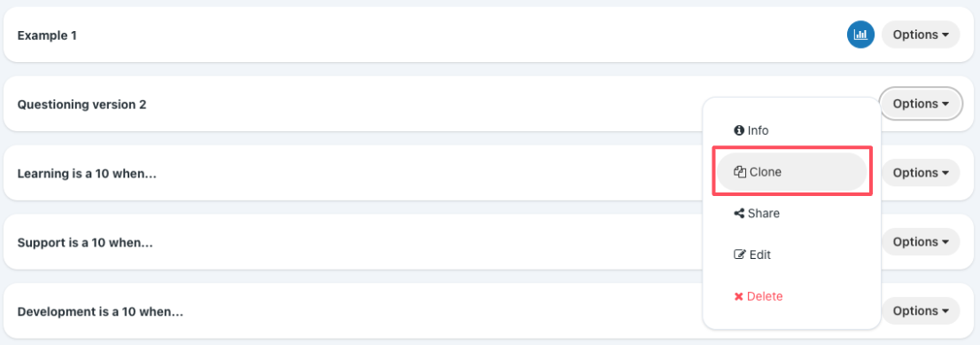Click the Example 1 title
This screenshot has height=345, width=980.
coord(47,35)
